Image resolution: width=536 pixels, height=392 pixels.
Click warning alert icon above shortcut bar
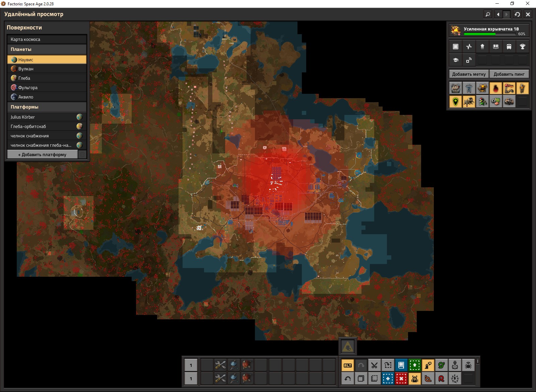point(348,346)
